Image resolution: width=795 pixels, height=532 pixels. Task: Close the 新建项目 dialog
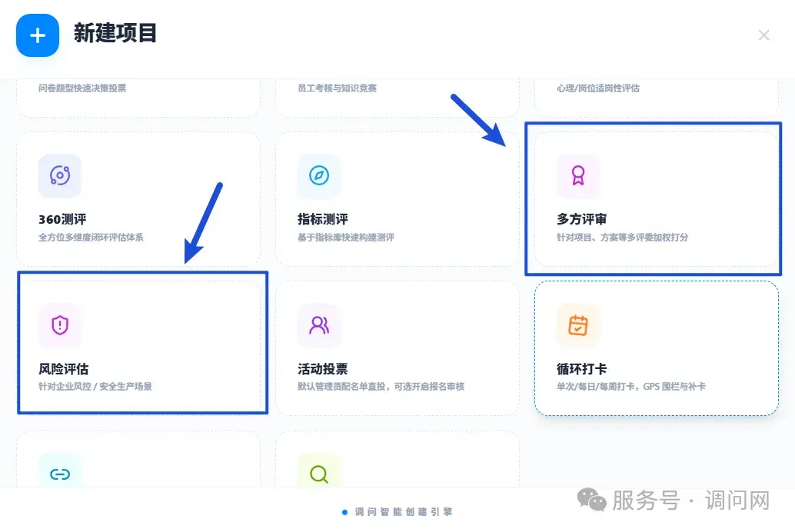[x=763, y=35]
